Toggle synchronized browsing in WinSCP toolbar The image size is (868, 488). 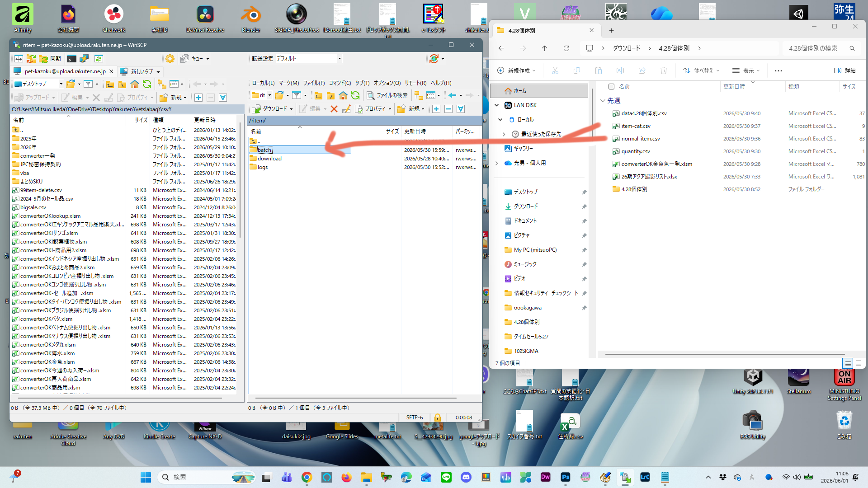99,59
